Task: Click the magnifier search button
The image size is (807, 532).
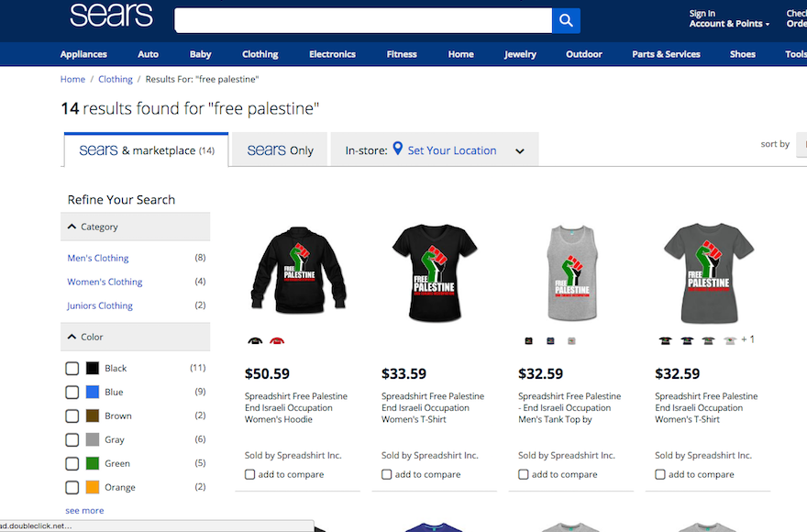Action: point(566,20)
